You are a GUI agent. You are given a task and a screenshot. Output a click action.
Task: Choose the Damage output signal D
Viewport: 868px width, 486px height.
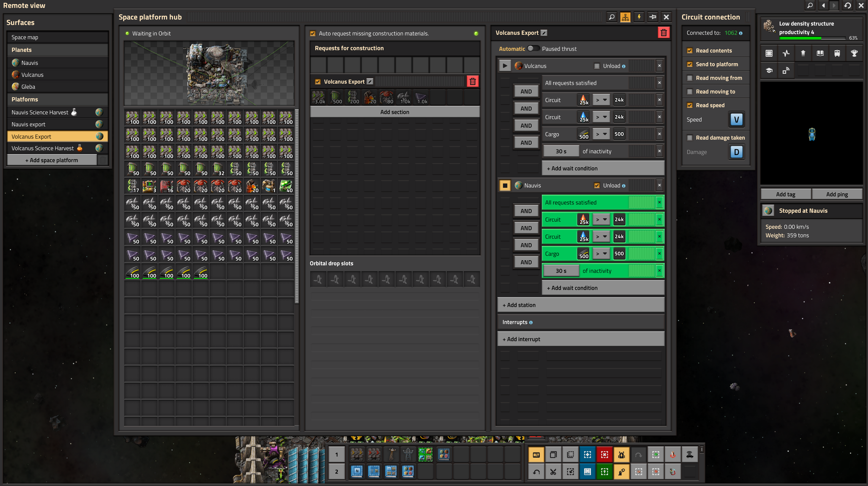[737, 152]
